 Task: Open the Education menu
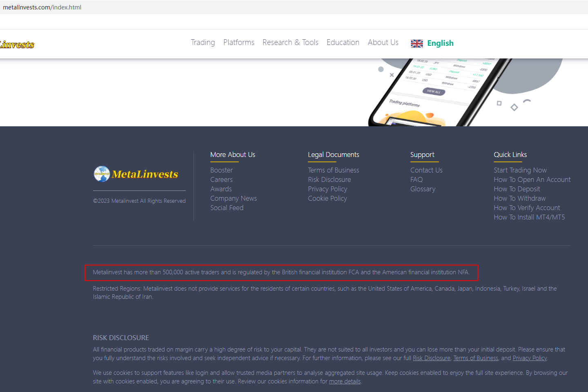coord(343,43)
